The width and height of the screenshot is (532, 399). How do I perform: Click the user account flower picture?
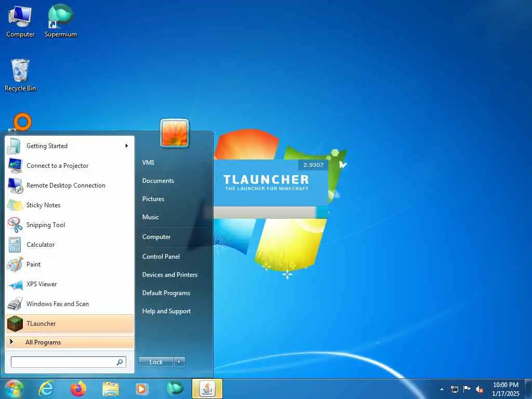(175, 133)
